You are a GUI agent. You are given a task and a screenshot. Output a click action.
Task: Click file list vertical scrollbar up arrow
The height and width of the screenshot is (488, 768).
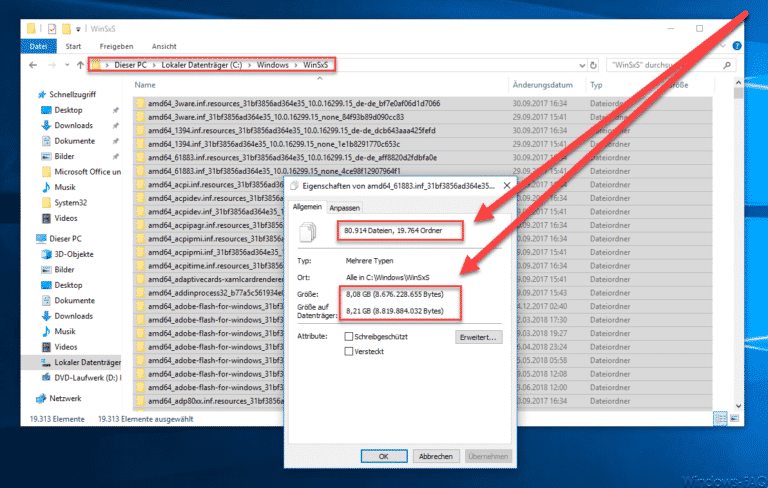(x=738, y=82)
